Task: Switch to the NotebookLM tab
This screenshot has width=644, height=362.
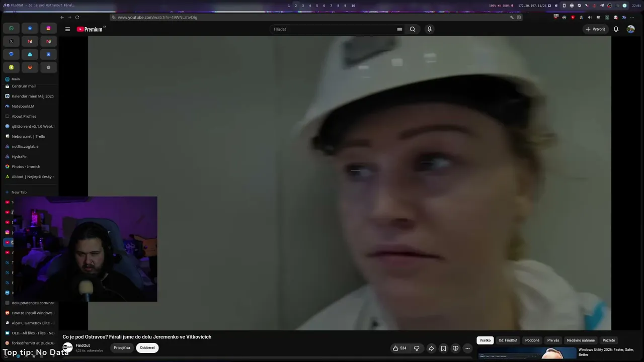Action: [29, 106]
